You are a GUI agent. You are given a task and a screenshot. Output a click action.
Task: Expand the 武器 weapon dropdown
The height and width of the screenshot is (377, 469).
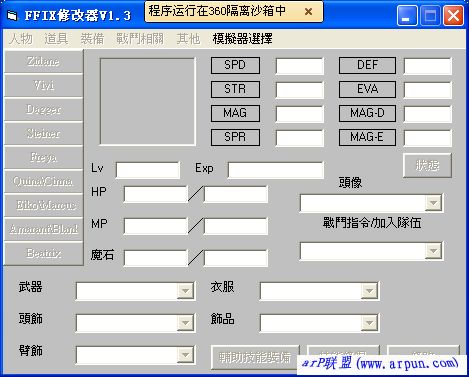coord(185,291)
